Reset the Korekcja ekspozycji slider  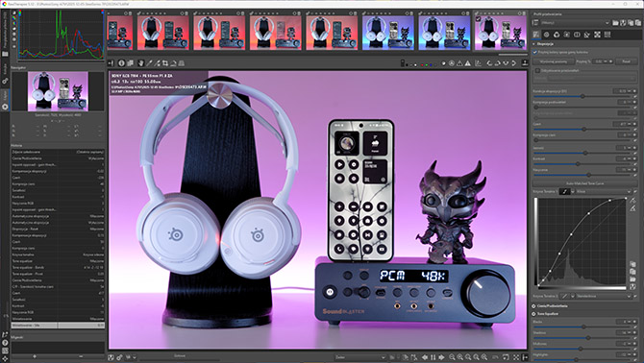click(635, 96)
